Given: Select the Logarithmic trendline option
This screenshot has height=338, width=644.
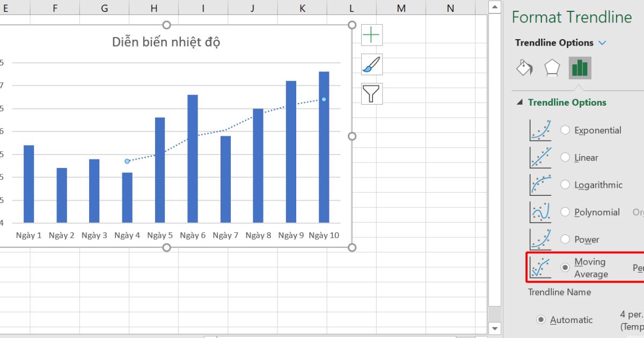Looking at the screenshot, I should pos(566,185).
